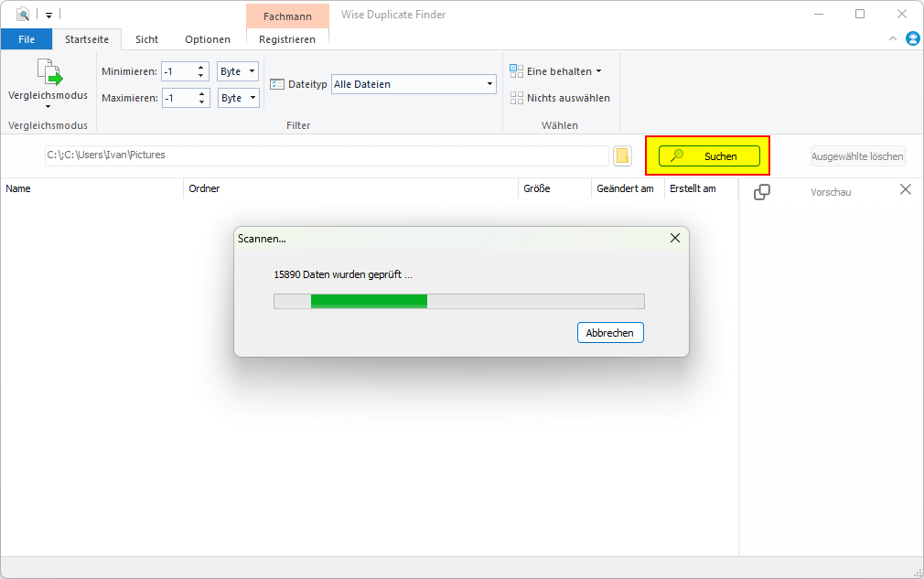The height and width of the screenshot is (579, 924).
Task: Click the Vergleichsmodus document icon
Action: (49, 72)
